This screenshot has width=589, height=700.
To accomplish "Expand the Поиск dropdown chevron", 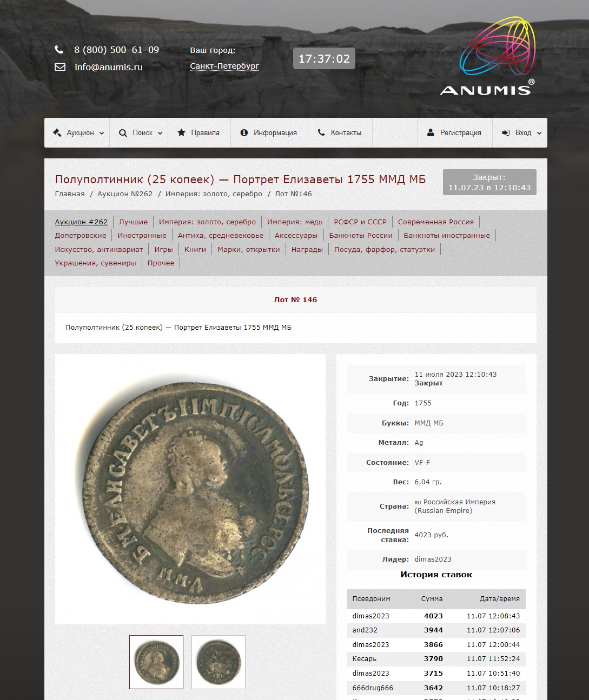I will click(160, 133).
